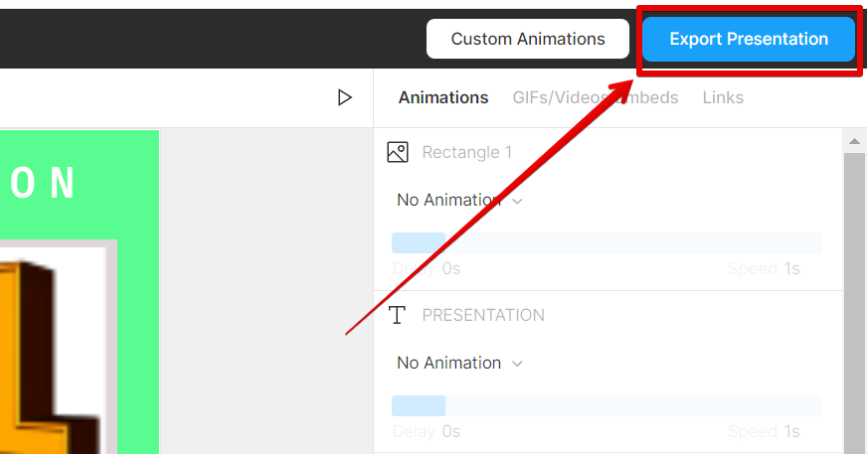Click the Export Presentation button
868x454 pixels.
tap(748, 40)
